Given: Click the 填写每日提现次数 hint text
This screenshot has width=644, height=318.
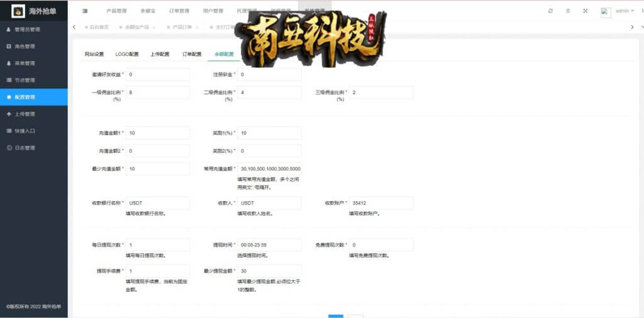Looking at the screenshot, I should tap(146, 256).
